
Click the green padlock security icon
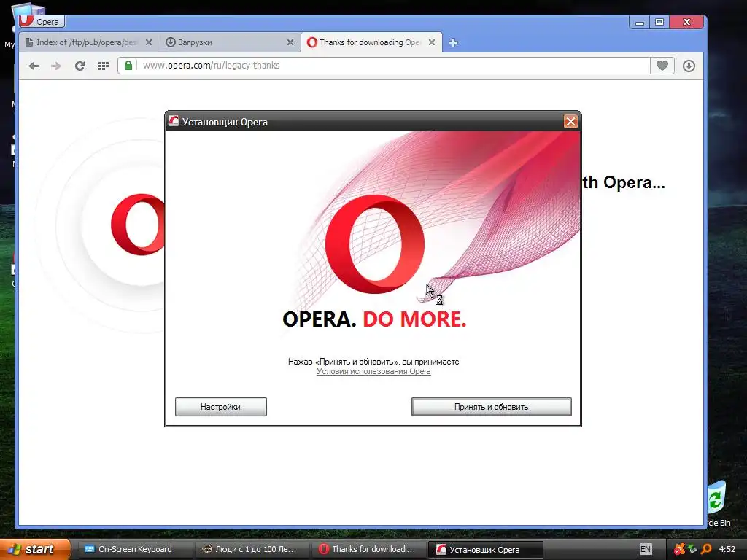click(x=128, y=65)
